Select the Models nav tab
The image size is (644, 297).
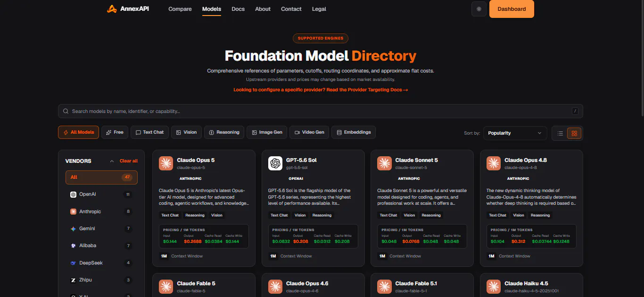212,9
